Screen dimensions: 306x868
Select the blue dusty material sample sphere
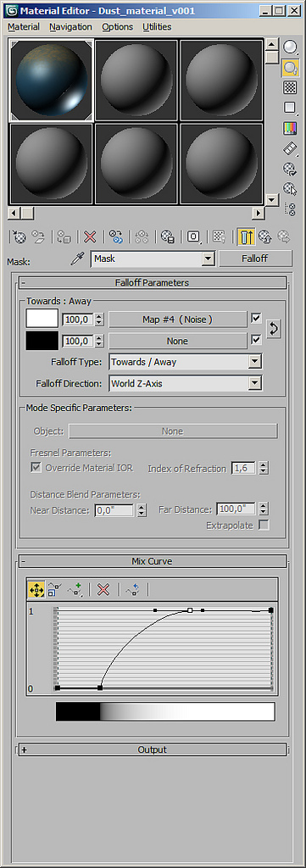tap(52, 80)
